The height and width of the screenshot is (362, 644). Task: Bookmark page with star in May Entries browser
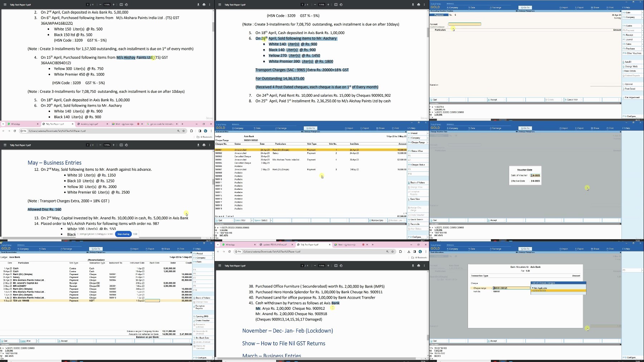pos(184,131)
